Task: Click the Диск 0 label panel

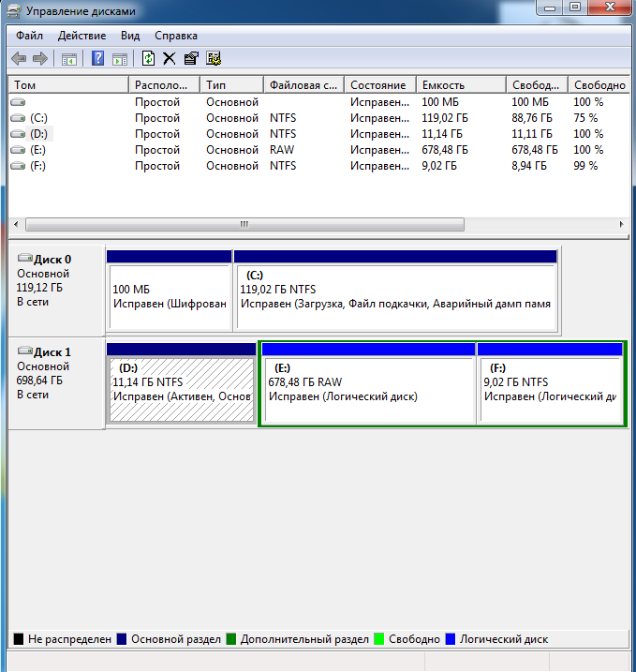Action: point(56,291)
